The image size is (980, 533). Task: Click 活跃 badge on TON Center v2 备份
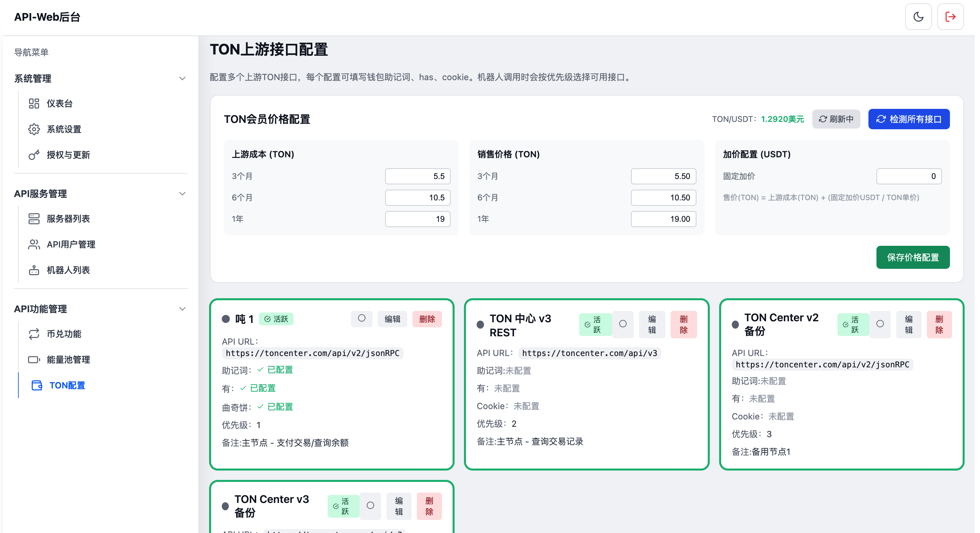[853, 325]
